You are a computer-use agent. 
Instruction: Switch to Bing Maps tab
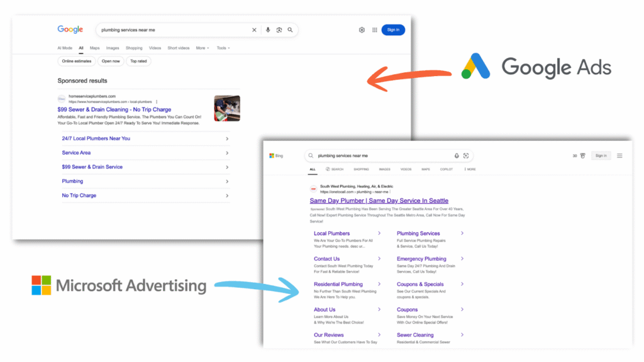tap(426, 169)
